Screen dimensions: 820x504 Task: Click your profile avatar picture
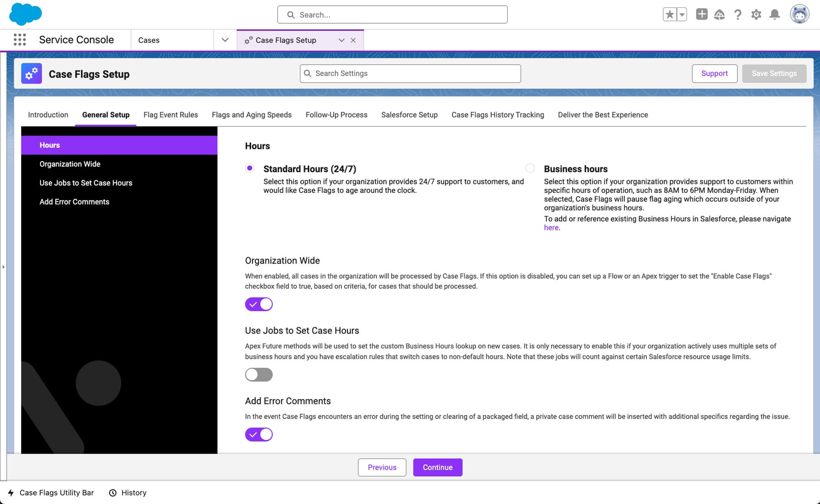pyautogui.click(x=800, y=14)
